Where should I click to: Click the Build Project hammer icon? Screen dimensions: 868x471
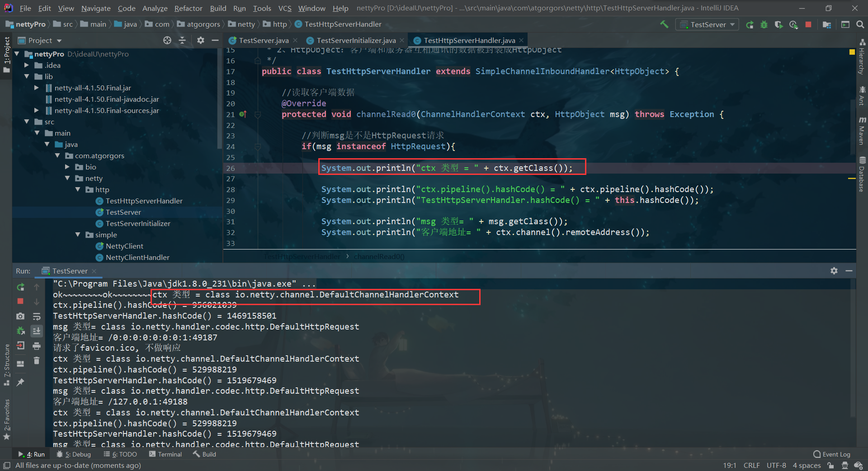pyautogui.click(x=664, y=24)
